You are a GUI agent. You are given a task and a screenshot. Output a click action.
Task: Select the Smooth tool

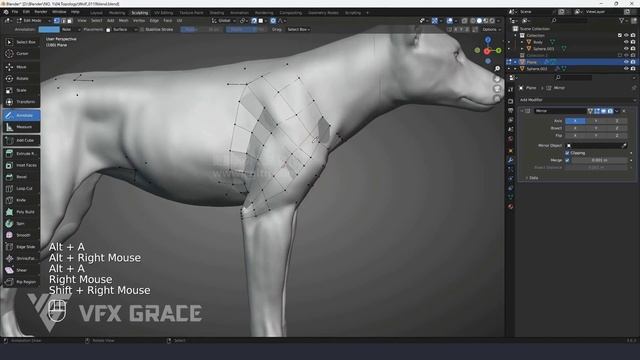(x=21, y=235)
